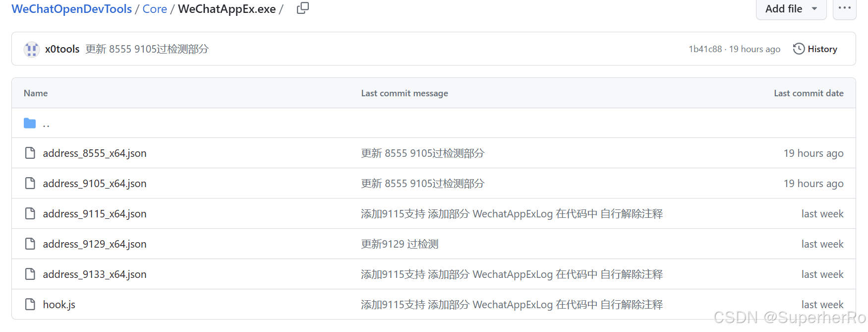Click the History clock icon
The width and height of the screenshot is (868, 332).
[799, 49]
